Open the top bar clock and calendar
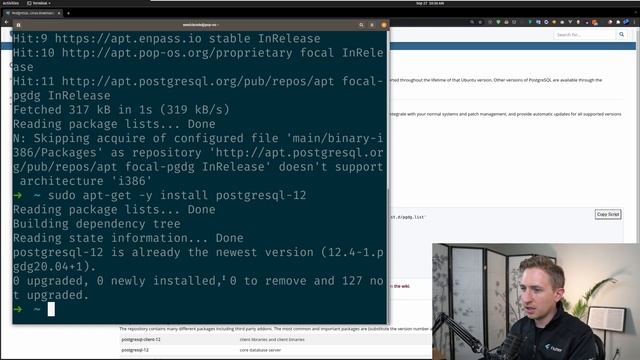The width and height of the screenshot is (640, 360). (430, 3)
